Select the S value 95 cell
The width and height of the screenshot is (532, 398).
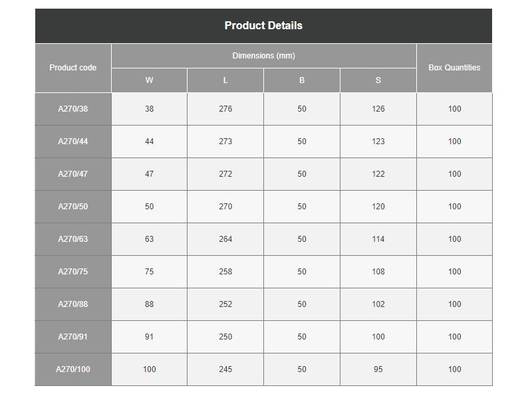pos(378,369)
